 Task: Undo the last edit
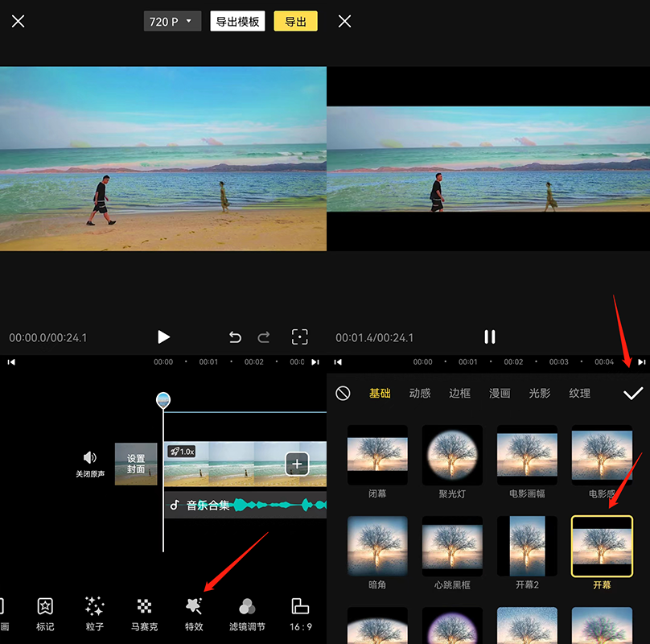pos(235,337)
